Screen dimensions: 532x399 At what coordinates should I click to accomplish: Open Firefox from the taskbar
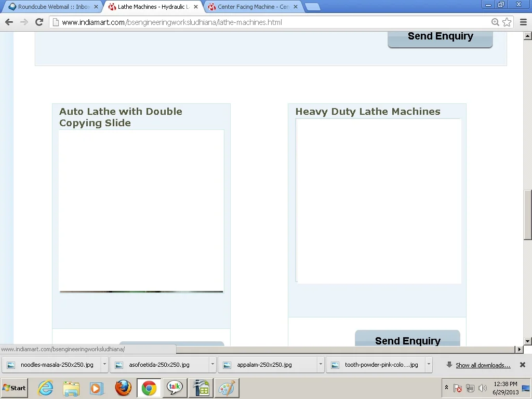[x=123, y=388]
